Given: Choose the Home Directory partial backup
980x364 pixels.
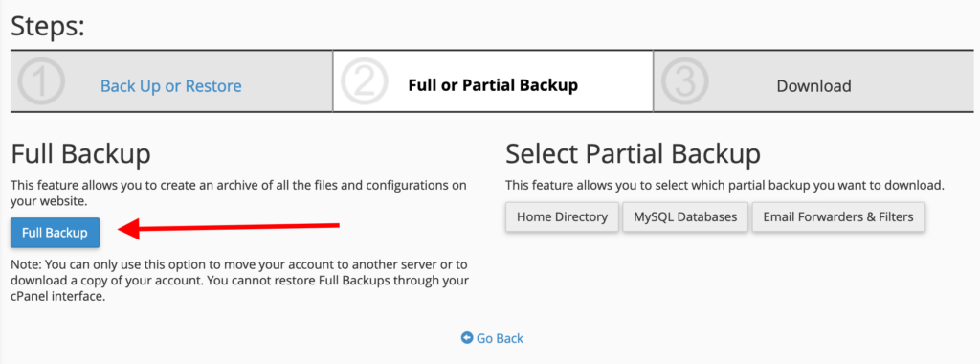Looking at the screenshot, I should (x=562, y=217).
